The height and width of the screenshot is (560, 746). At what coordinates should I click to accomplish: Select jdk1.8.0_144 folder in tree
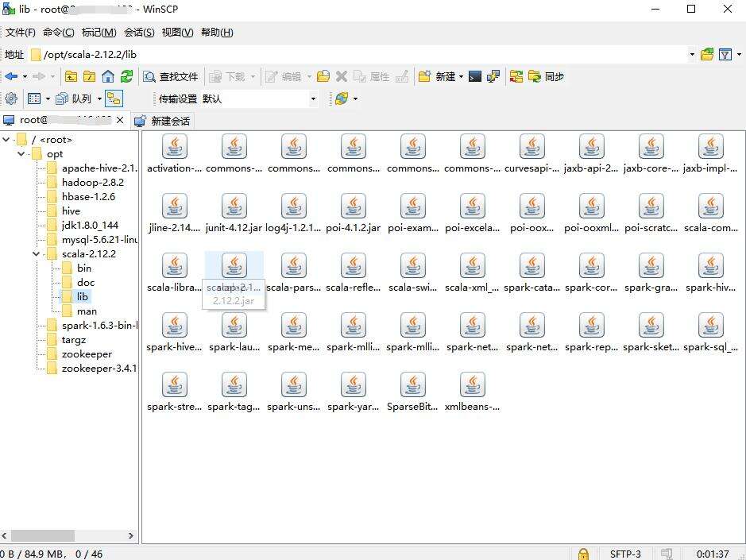tap(90, 225)
